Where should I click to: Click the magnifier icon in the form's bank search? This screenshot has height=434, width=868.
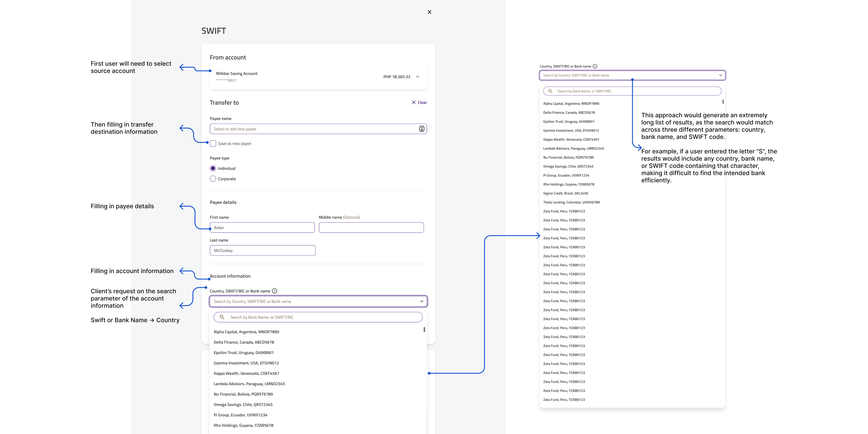point(222,317)
